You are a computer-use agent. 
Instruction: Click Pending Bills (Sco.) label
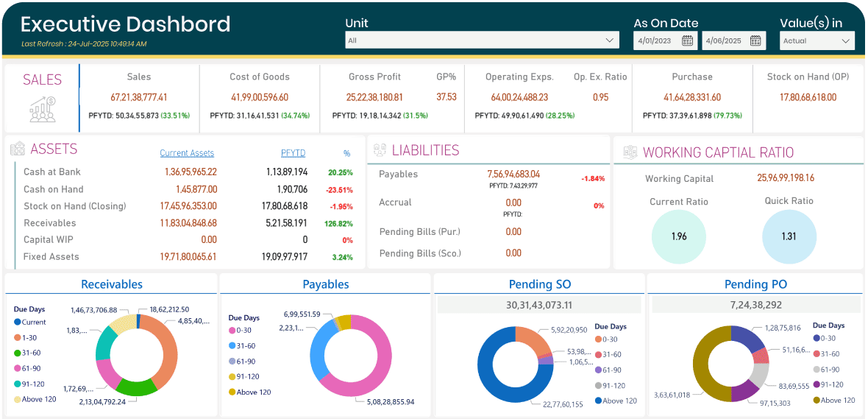coord(420,253)
